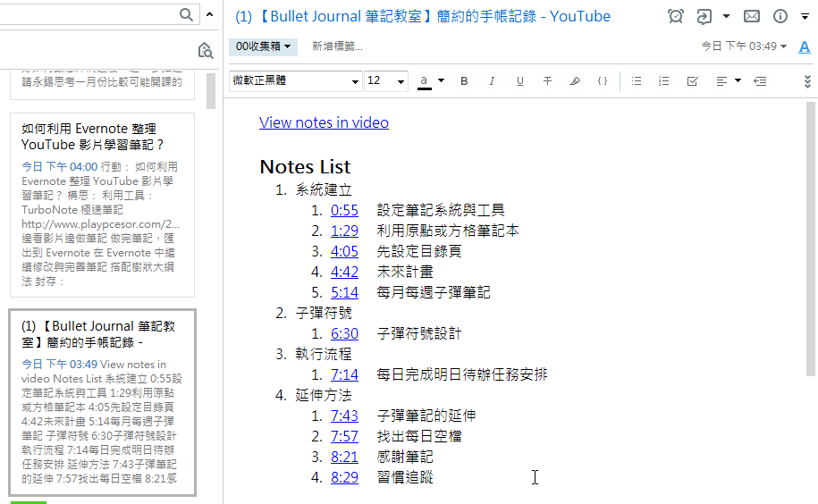Open the 5:14 timestamp link

344,292
